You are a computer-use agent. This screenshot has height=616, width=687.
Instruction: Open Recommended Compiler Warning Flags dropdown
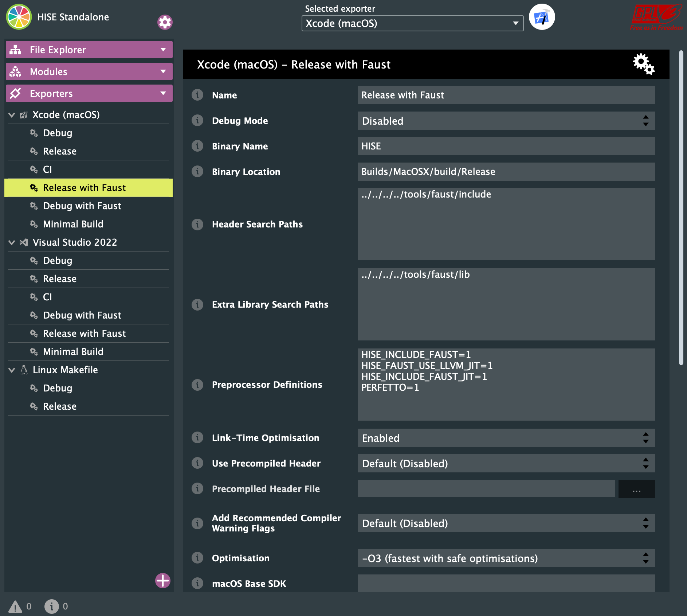(x=506, y=523)
